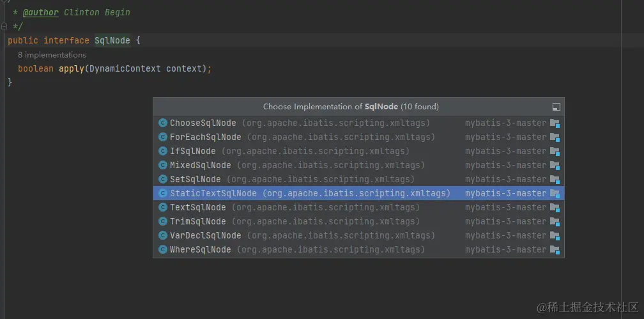The height and width of the screenshot is (319, 644).
Task: Click module folder icon in TrimSqlNode row
Action: click(555, 222)
